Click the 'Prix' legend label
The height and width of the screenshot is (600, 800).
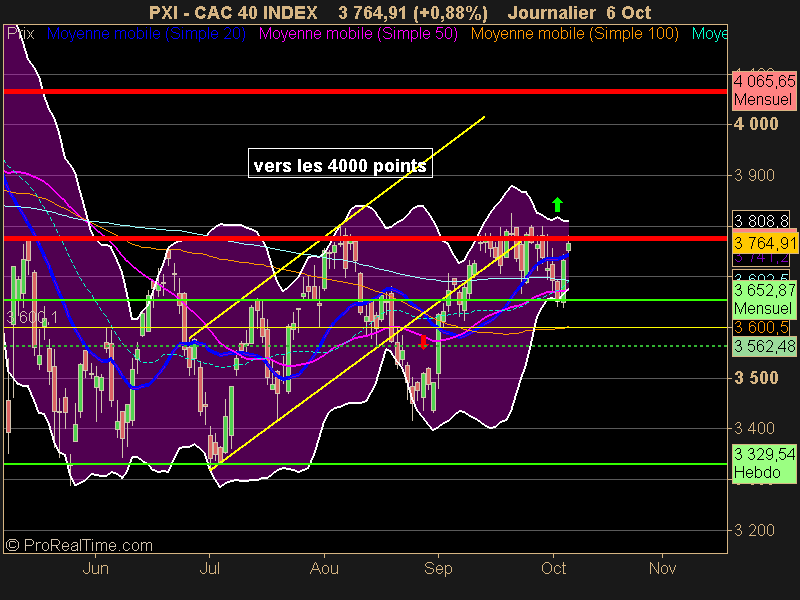pyautogui.click(x=20, y=34)
